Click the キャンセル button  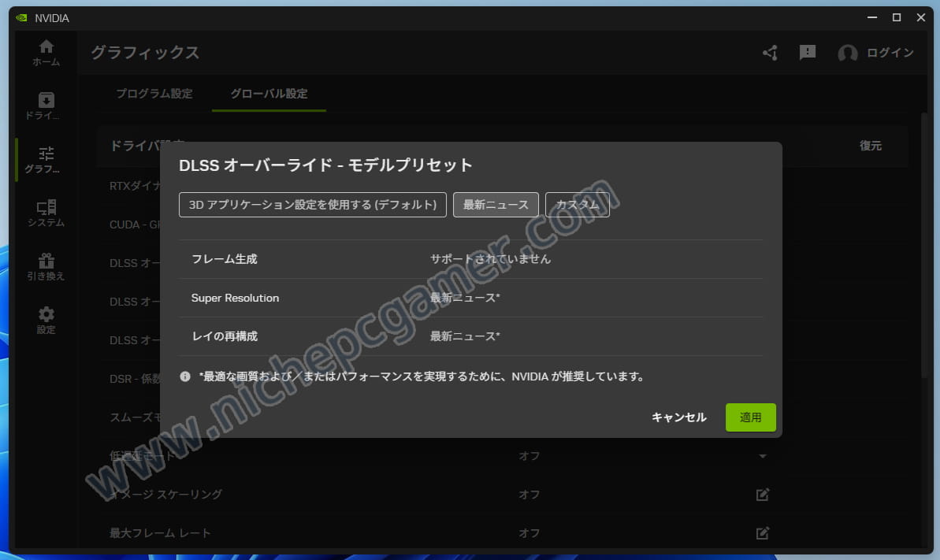click(678, 417)
